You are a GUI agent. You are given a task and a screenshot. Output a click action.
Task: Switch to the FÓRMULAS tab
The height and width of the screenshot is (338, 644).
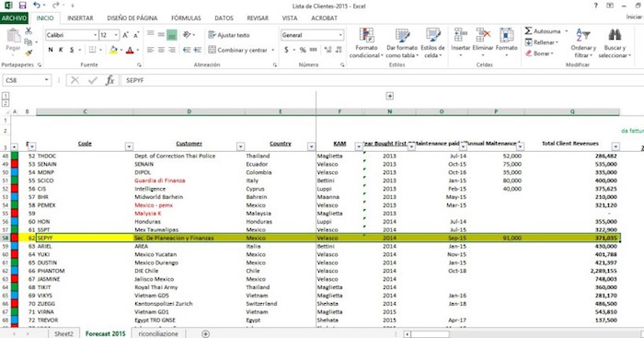186,18
